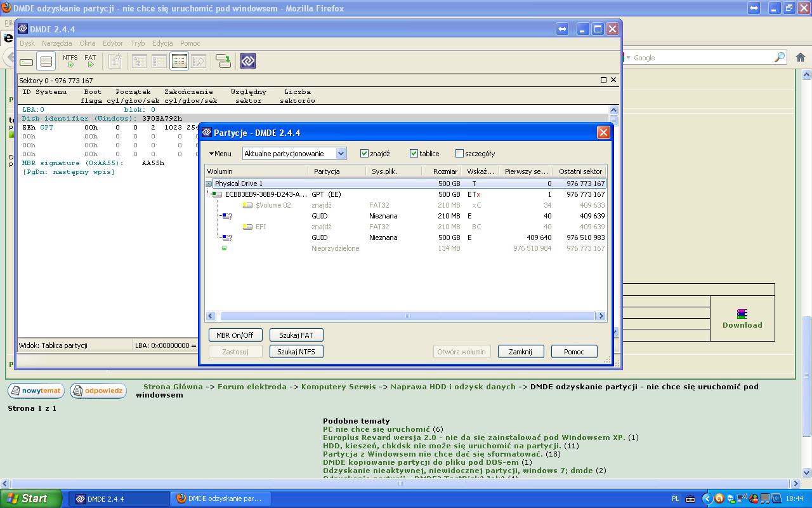Open the Narzędzia menu
The image size is (812, 508).
[57, 43]
